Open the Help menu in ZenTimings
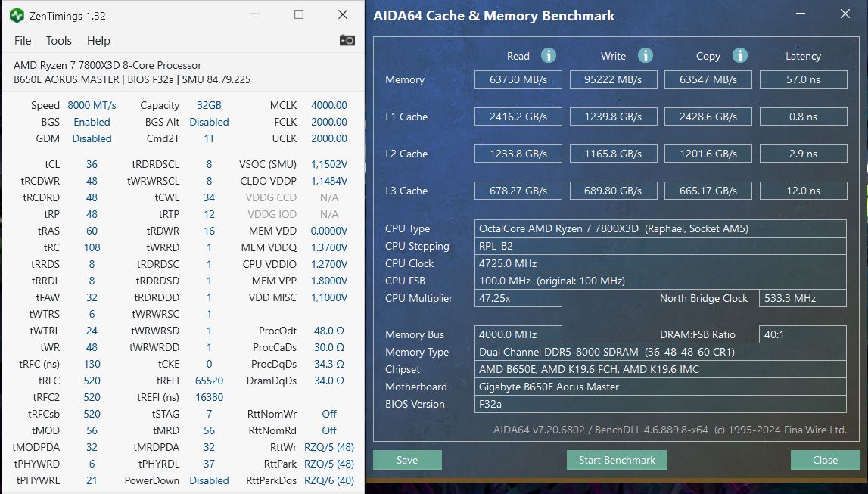The height and width of the screenshot is (494, 868). (x=98, y=40)
